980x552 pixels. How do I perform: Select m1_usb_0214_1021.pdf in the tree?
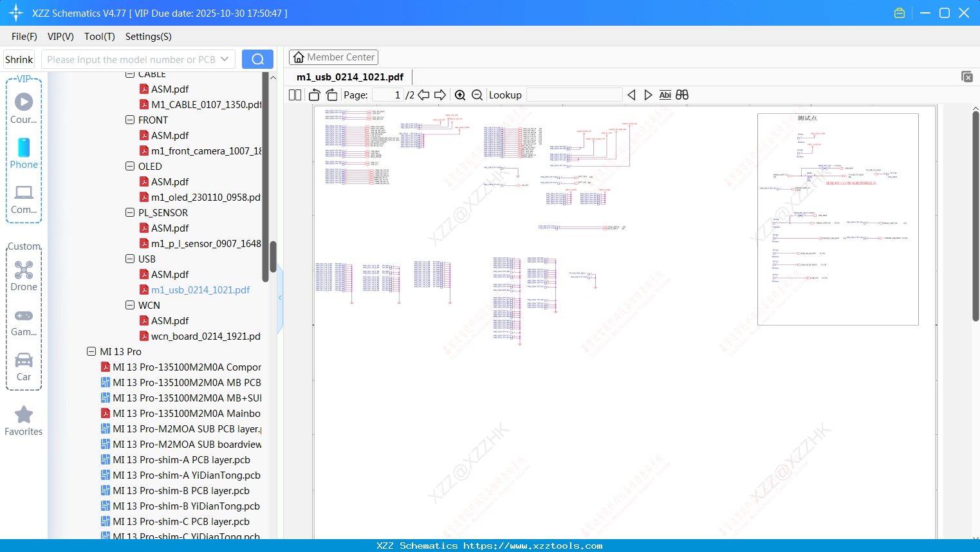195,290
